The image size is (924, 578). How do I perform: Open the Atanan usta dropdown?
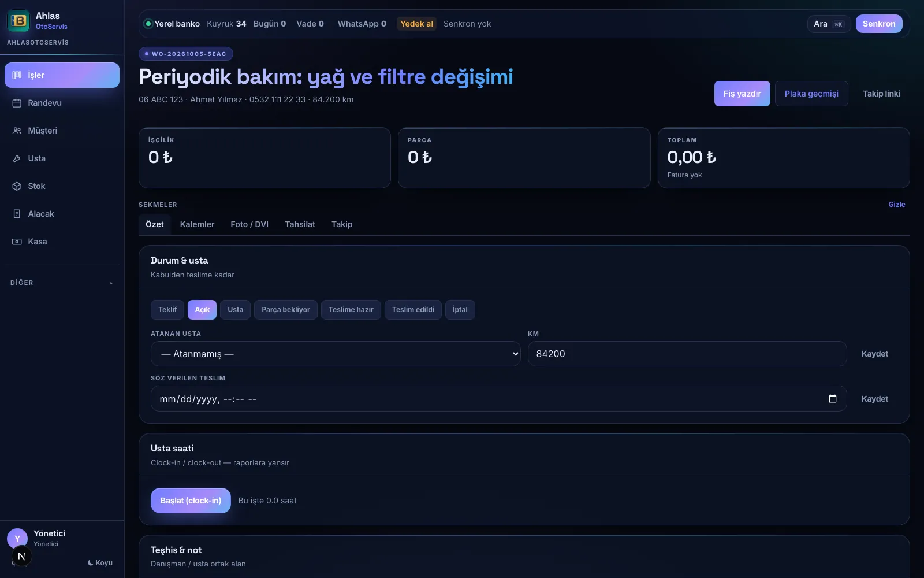[x=336, y=354]
